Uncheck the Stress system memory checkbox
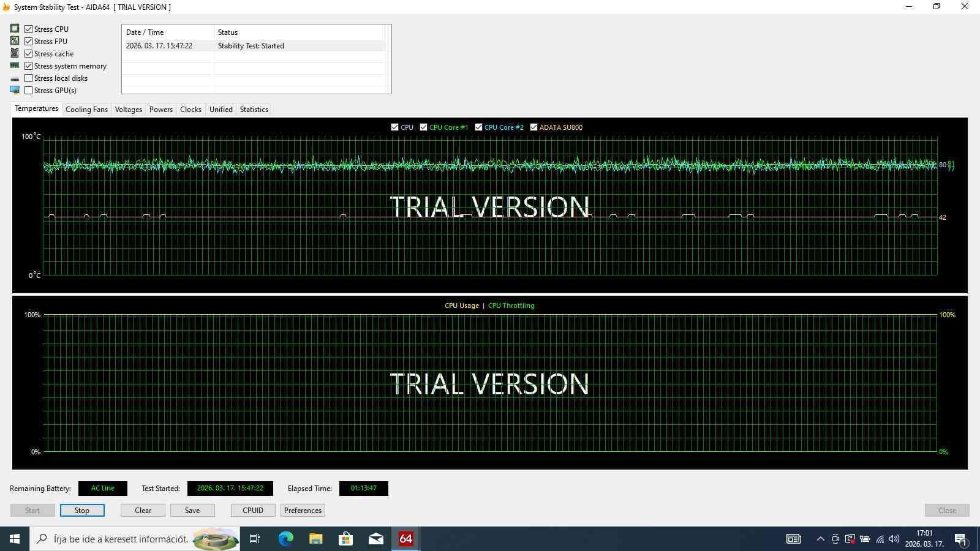The height and width of the screenshot is (551, 980). (29, 66)
